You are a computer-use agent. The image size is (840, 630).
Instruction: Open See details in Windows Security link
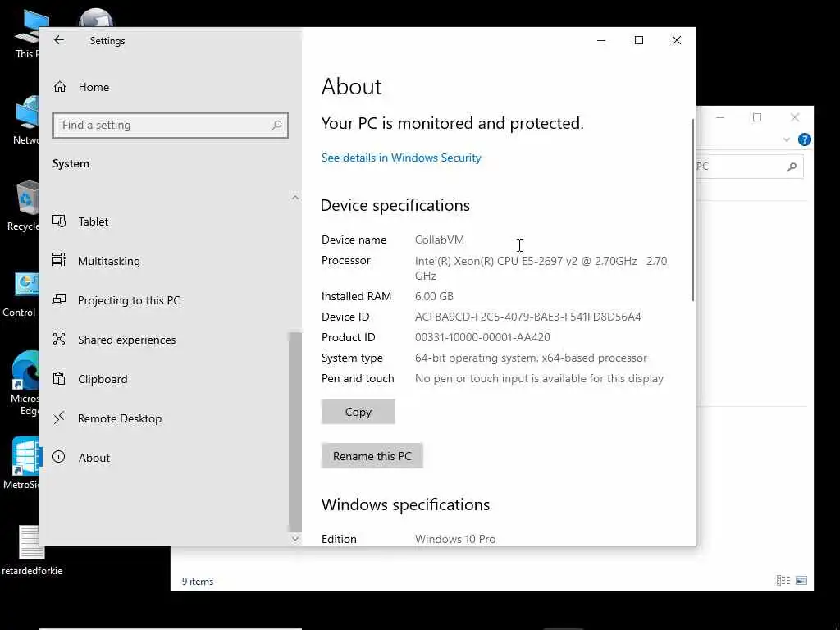[401, 157]
